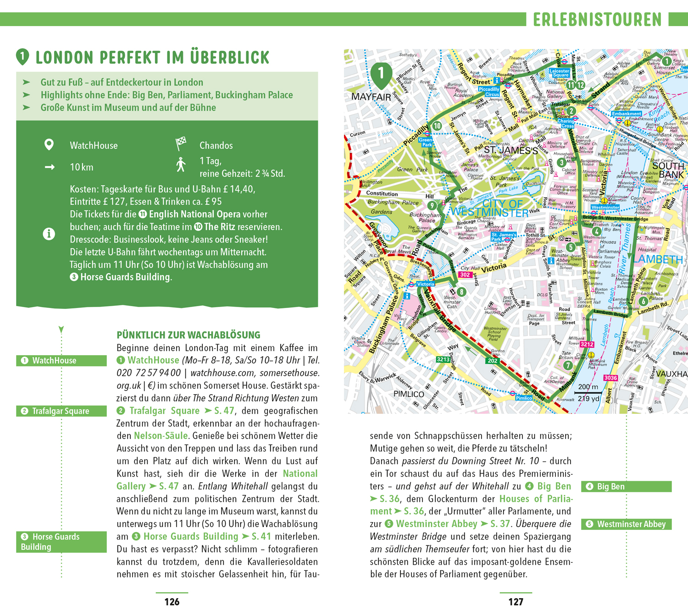Select the Leicester Square station label on map
This screenshot has height=616, width=688.
[x=559, y=73]
